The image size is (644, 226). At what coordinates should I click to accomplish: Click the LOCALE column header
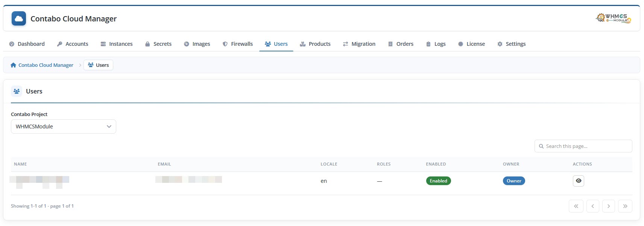[x=329, y=164]
